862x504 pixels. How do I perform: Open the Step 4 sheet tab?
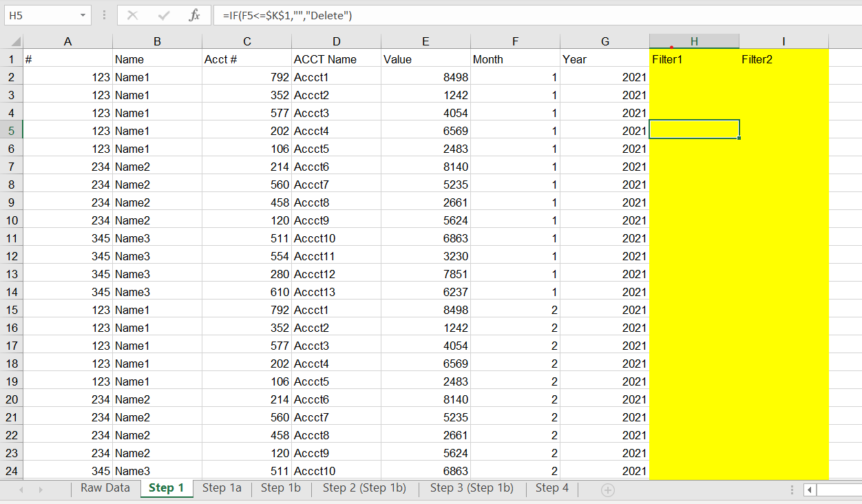[552, 488]
